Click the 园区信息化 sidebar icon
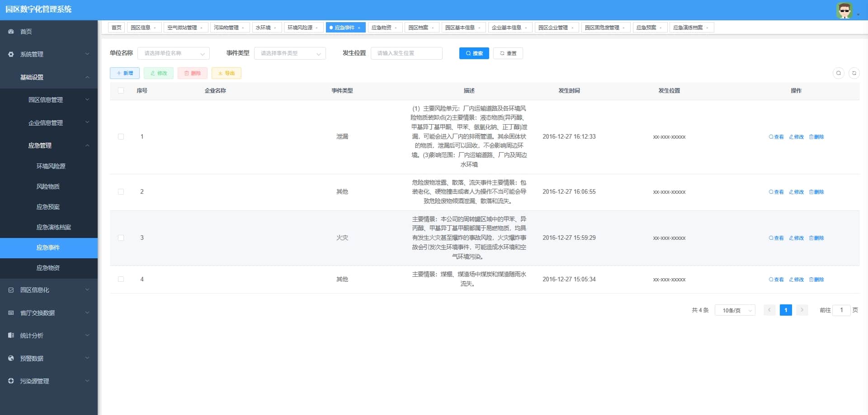Image resolution: width=868 pixels, height=415 pixels. [x=11, y=290]
